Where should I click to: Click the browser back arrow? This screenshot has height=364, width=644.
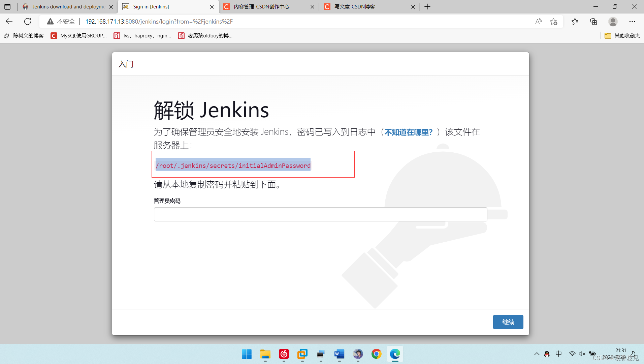pyautogui.click(x=9, y=22)
